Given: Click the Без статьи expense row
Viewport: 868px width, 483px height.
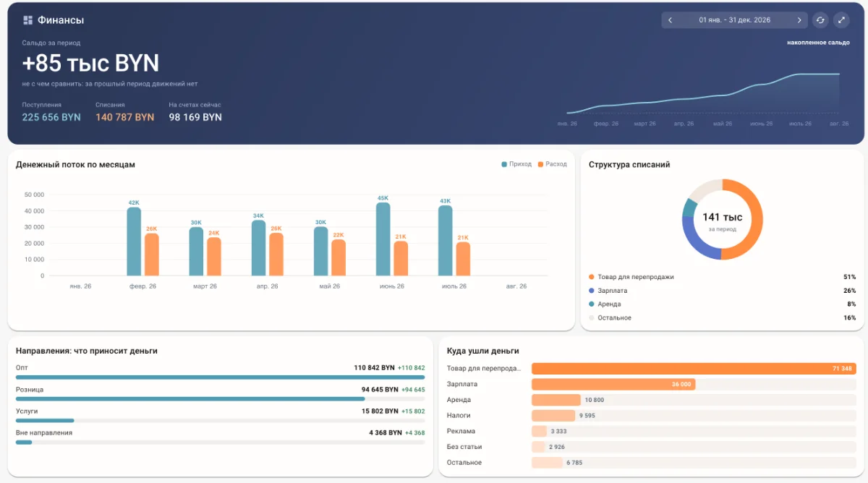Looking at the screenshot, I should (x=651, y=447).
